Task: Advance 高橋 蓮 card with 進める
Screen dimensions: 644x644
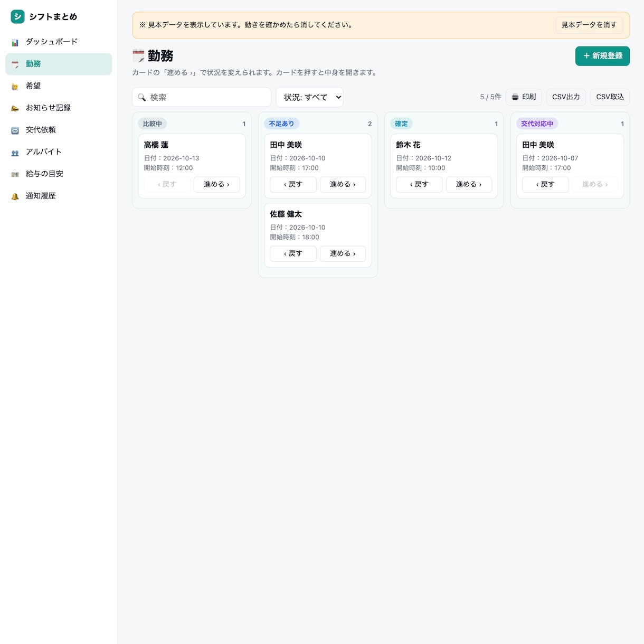Action: (x=216, y=184)
